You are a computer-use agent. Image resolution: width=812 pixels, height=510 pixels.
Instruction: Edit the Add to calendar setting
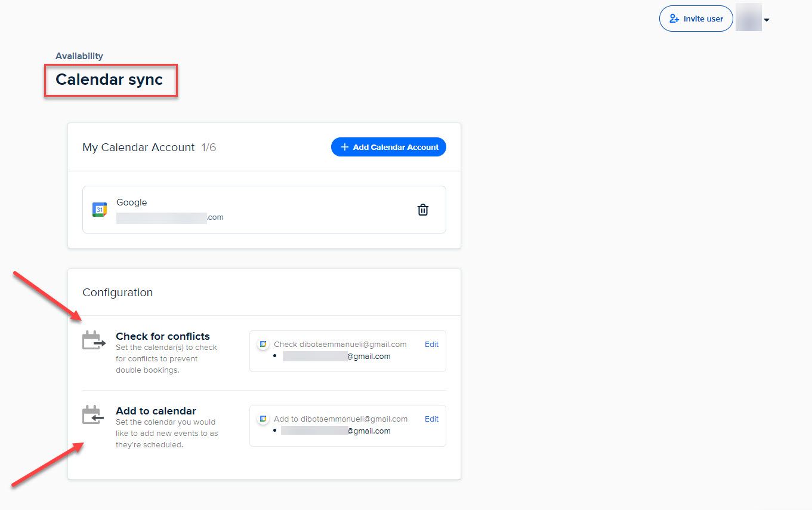431,419
